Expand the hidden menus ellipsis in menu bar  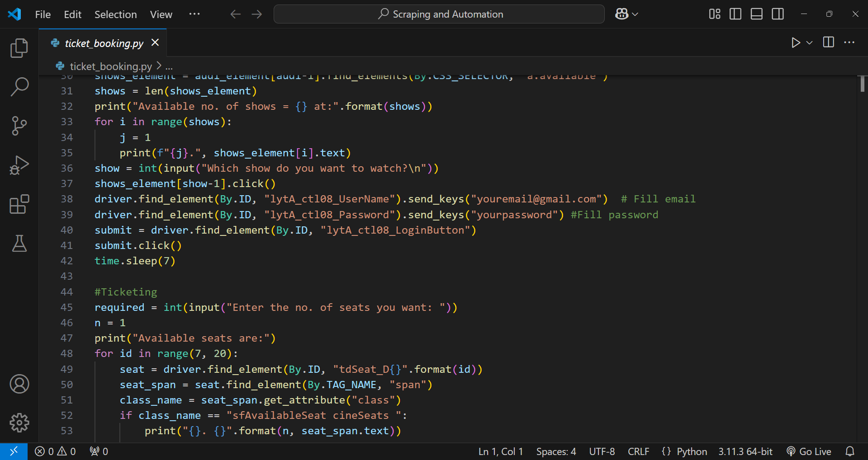coord(194,14)
